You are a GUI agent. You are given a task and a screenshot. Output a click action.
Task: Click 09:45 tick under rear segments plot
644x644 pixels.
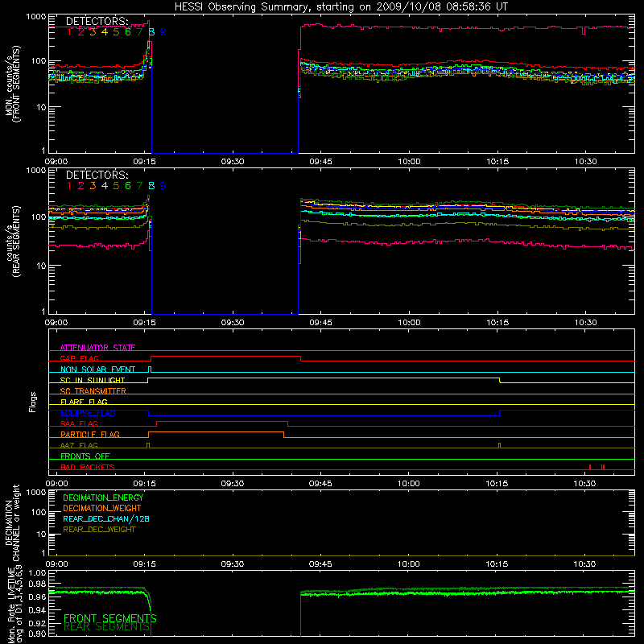click(x=320, y=323)
